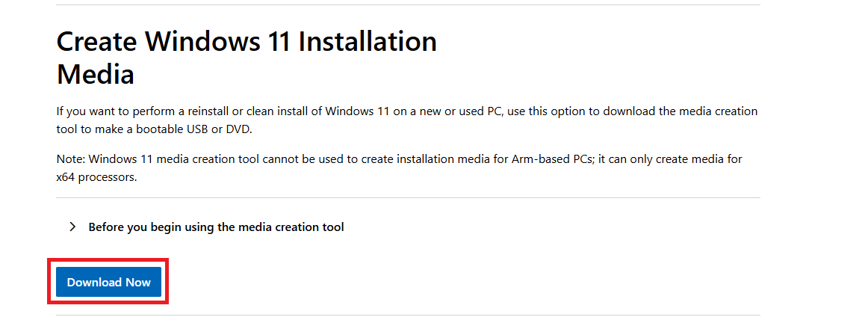Click the text bootable USB or DVD
The height and width of the screenshot is (323, 868).
click(220, 130)
